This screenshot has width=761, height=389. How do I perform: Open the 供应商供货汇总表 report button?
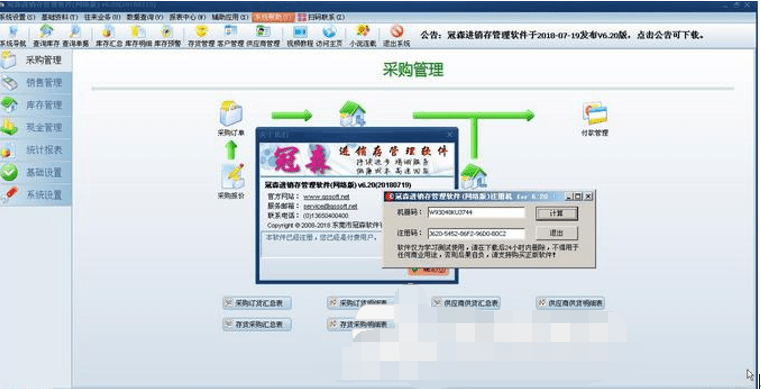pos(466,303)
